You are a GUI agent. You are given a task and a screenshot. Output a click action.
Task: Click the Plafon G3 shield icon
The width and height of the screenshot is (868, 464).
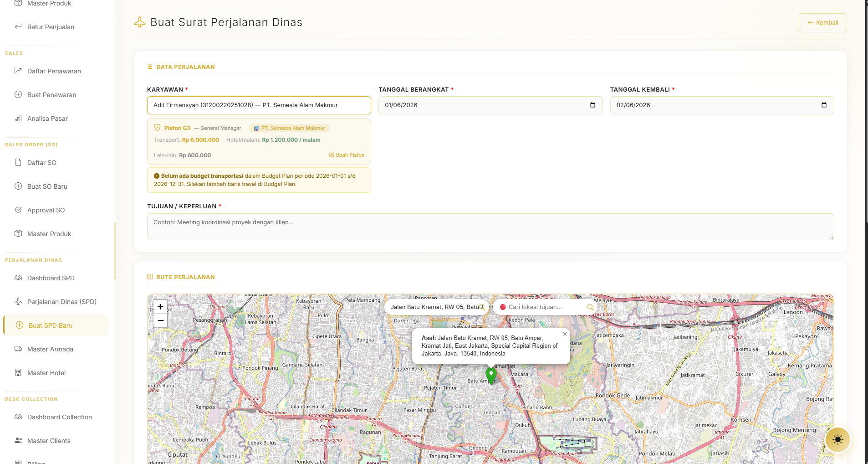coord(157,128)
